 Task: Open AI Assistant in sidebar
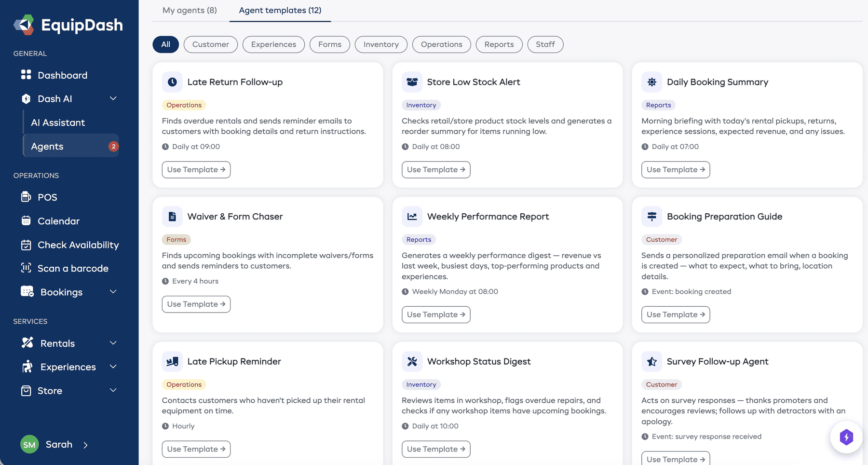click(x=58, y=123)
